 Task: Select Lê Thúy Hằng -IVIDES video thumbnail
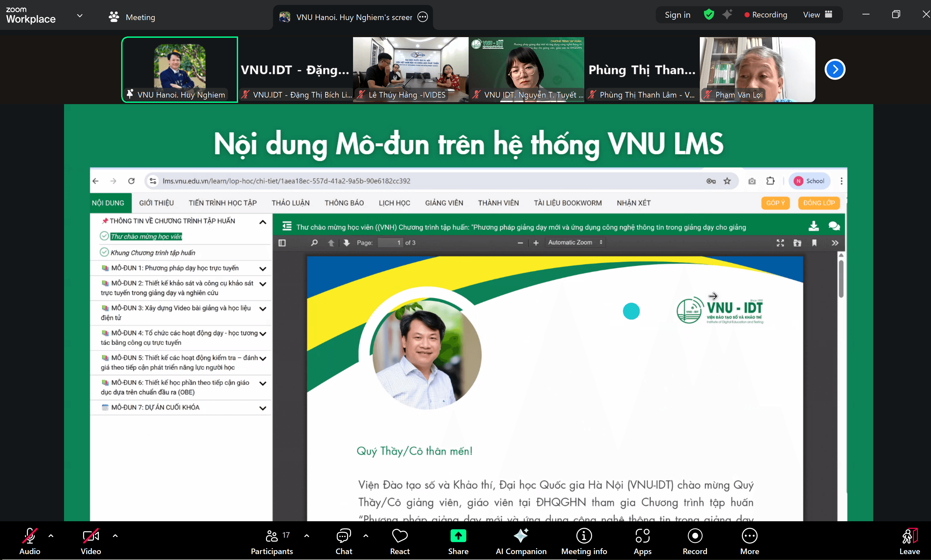[410, 69]
